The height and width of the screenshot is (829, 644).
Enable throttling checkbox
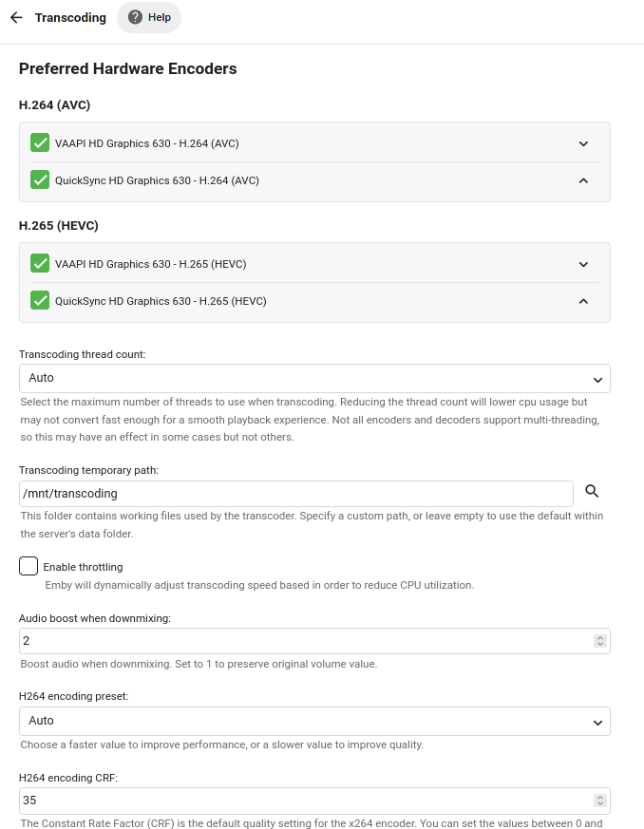tap(28, 567)
